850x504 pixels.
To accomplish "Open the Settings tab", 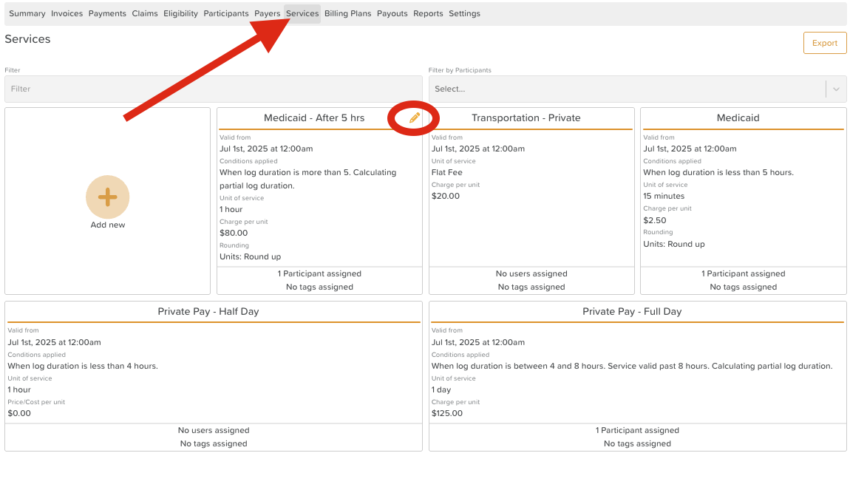I will click(464, 13).
